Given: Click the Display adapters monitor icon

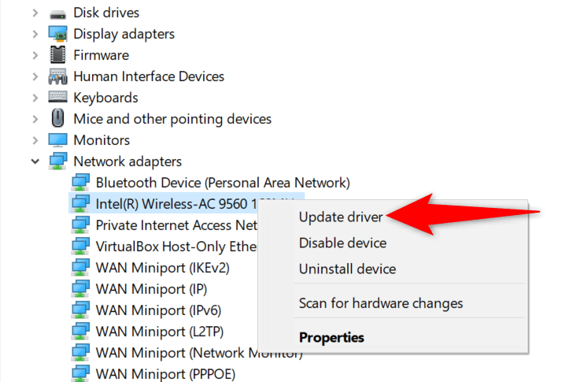Looking at the screenshot, I should 57,34.
